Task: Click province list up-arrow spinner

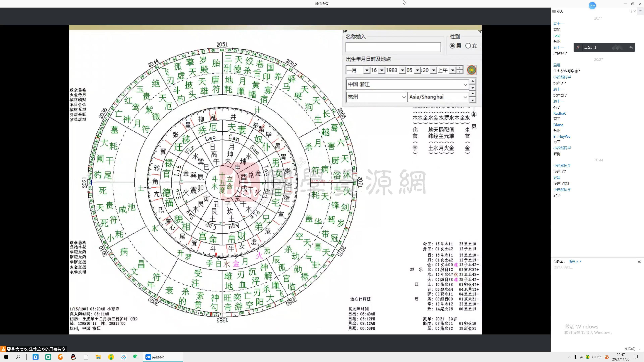Action: [472, 81]
